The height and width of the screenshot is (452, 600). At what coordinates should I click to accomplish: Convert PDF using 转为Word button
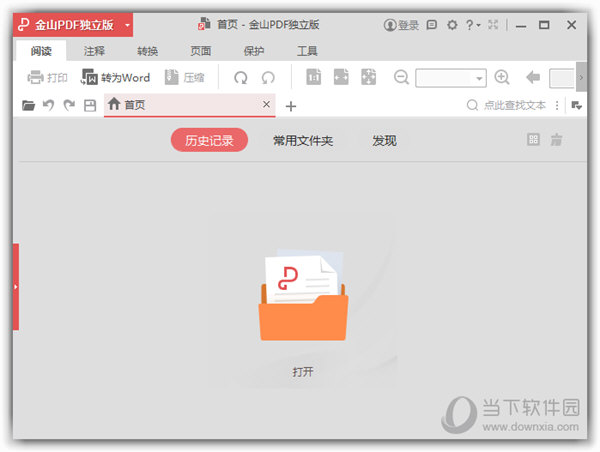coord(115,78)
